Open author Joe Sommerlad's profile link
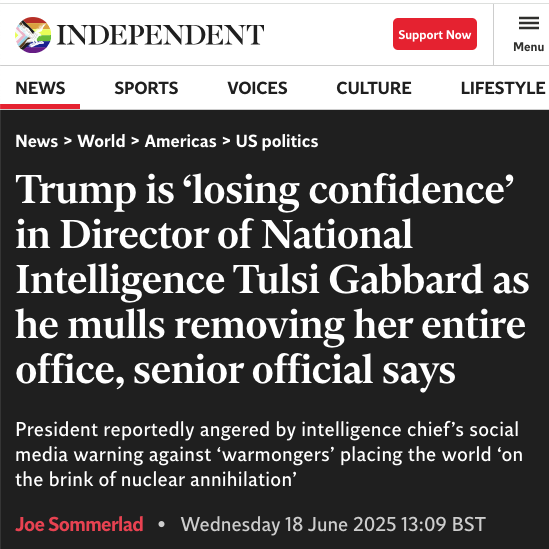This screenshot has height=549, width=549. pyautogui.click(x=79, y=524)
